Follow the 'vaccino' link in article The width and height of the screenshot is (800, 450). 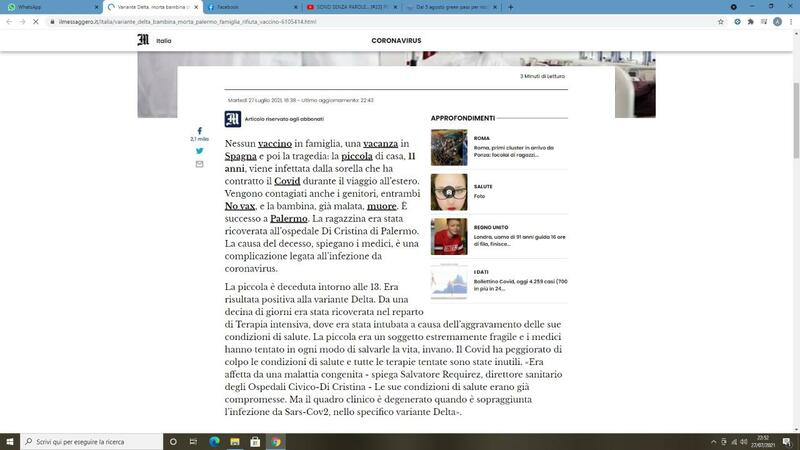(274, 143)
